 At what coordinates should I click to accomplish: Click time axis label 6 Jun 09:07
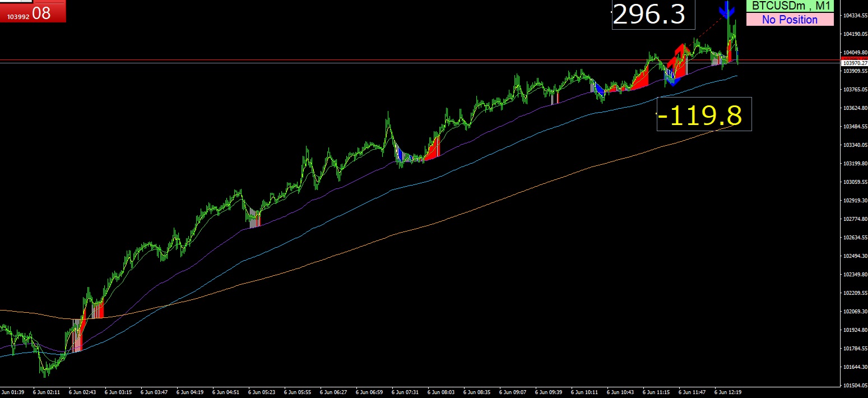[513, 393]
